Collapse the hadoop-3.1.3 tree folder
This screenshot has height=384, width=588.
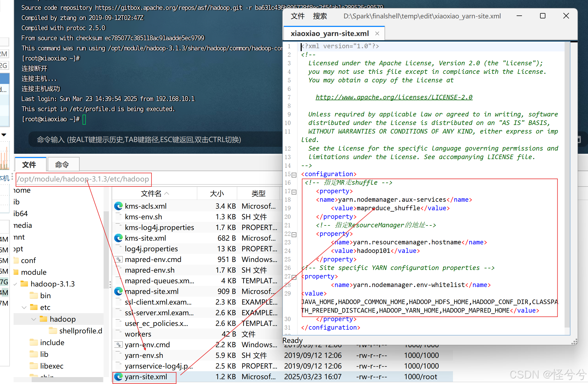[15, 284]
